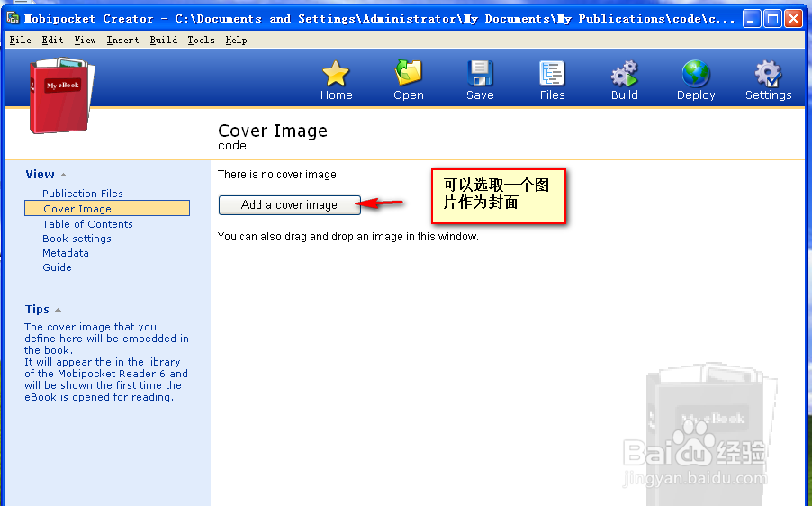
Task: Collapse the Tips section arrow
Action: (x=58, y=310)
